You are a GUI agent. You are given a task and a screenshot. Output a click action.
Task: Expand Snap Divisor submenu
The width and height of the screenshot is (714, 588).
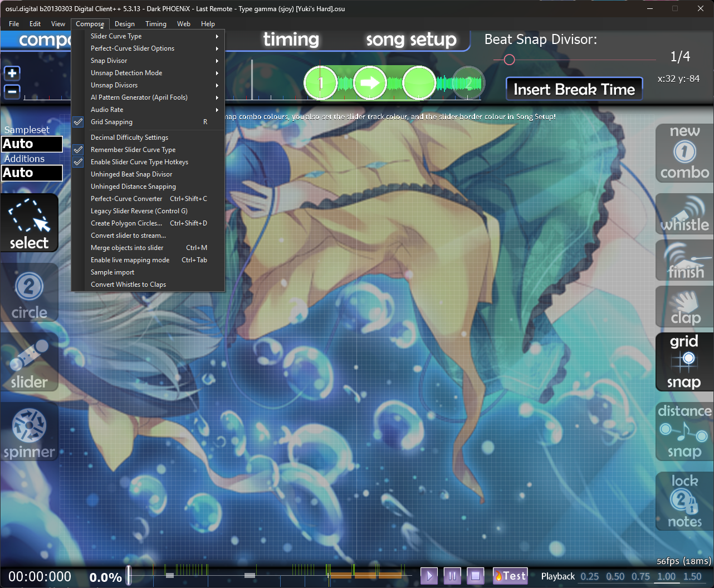pos(148,61)
